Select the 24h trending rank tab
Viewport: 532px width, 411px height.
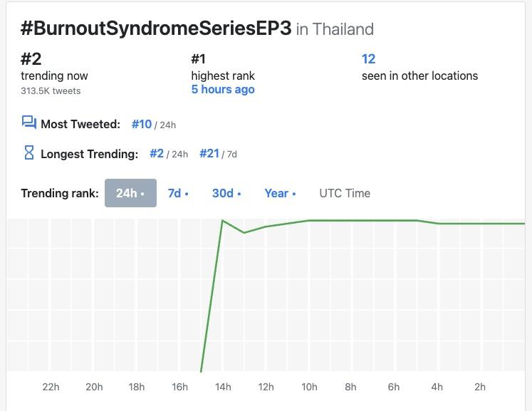130,193
